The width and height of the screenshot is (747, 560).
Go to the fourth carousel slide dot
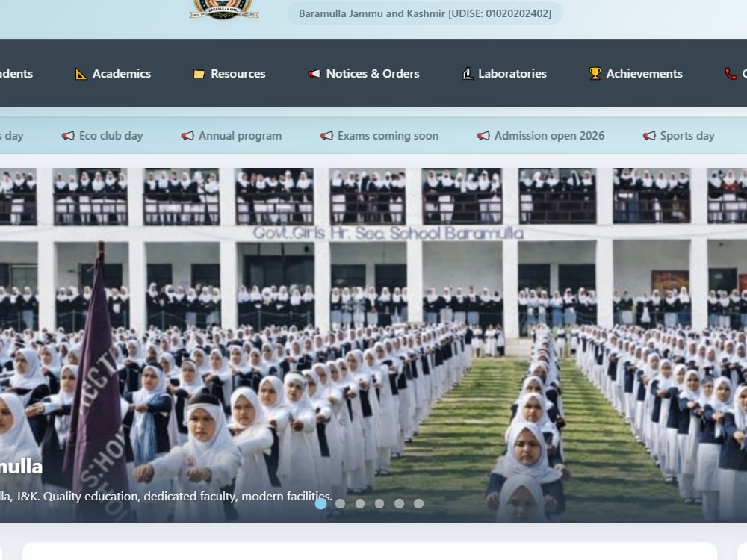click(379, 503)
